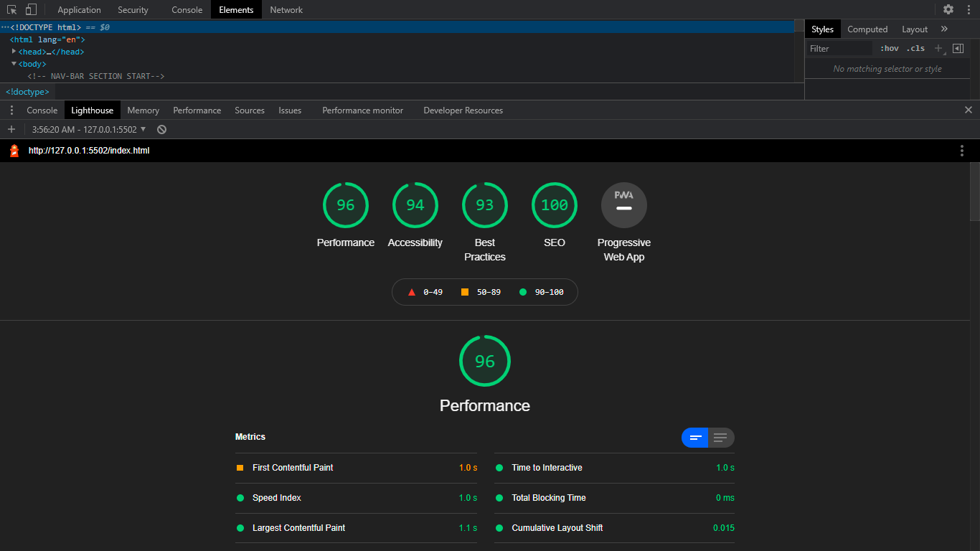Viewport: 980px width, 551px height.
Task: Expand the head element node
Action: 14,52
